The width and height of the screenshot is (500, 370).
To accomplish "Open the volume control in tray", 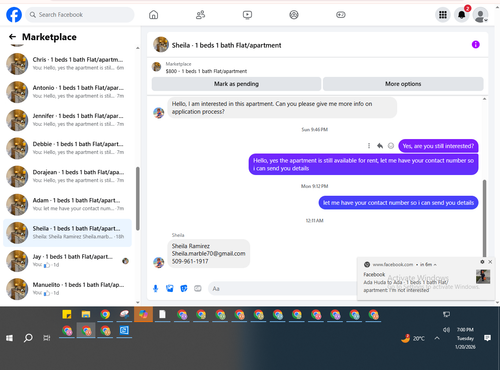I will 446,330.
